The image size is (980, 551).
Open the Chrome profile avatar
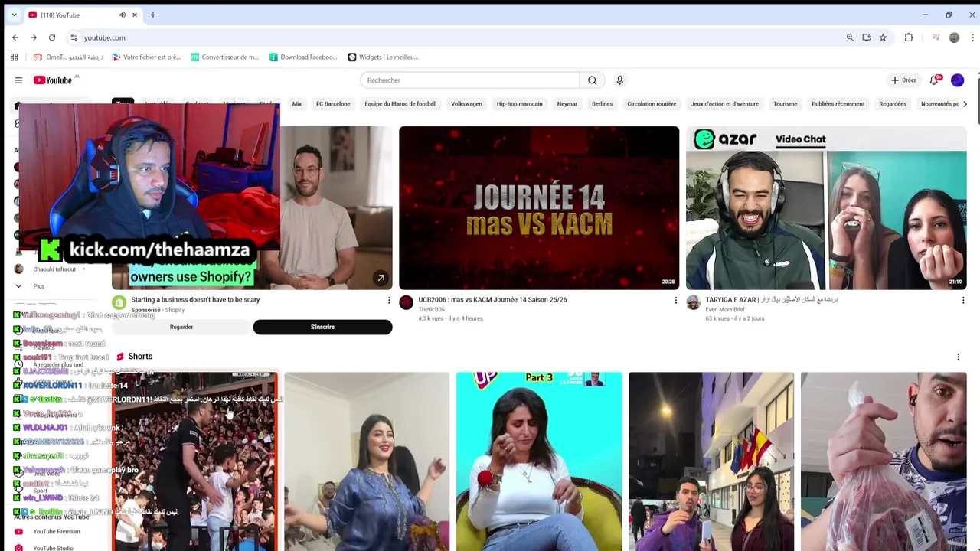point(954,37)
